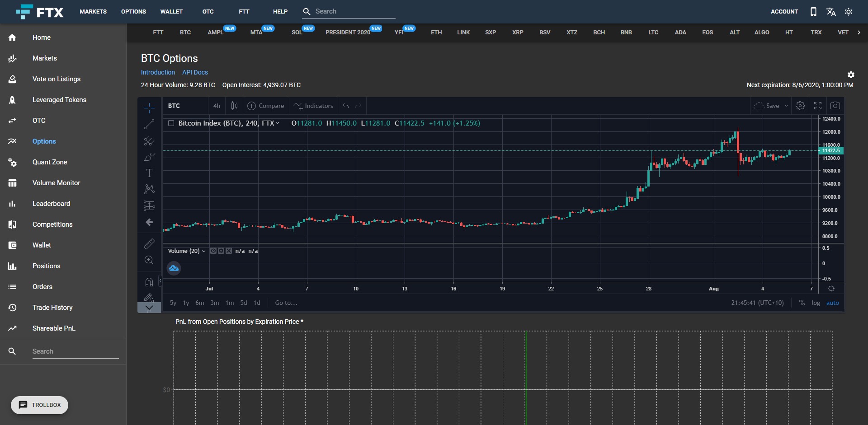868x425 pixels.
Task: Open the Indicators menu
Action: click(313, 106)
